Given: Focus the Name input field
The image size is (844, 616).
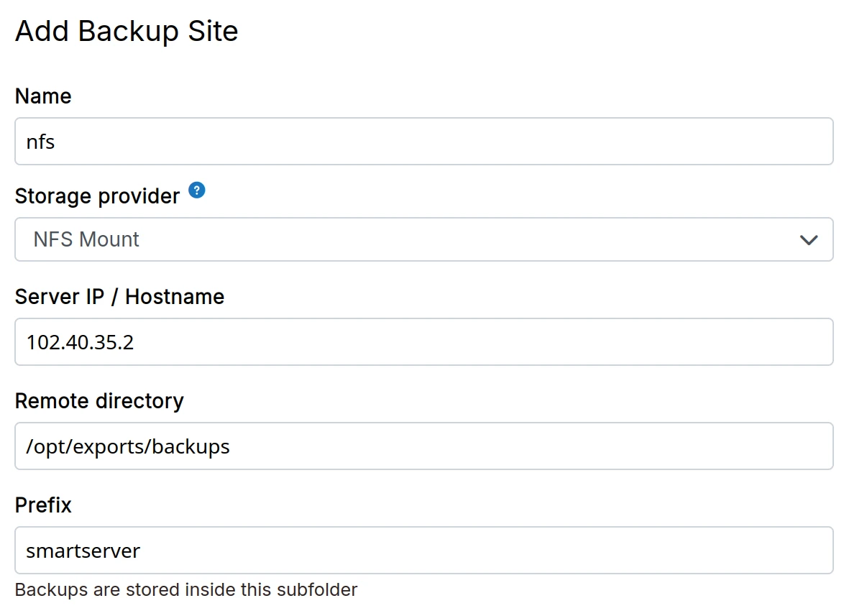Looking at the screenshot, I should (x=423, y=142).
